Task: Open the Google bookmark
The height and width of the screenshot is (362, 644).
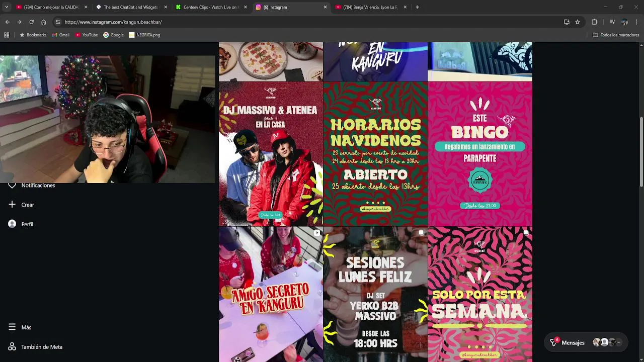Action: coord(114,35)
